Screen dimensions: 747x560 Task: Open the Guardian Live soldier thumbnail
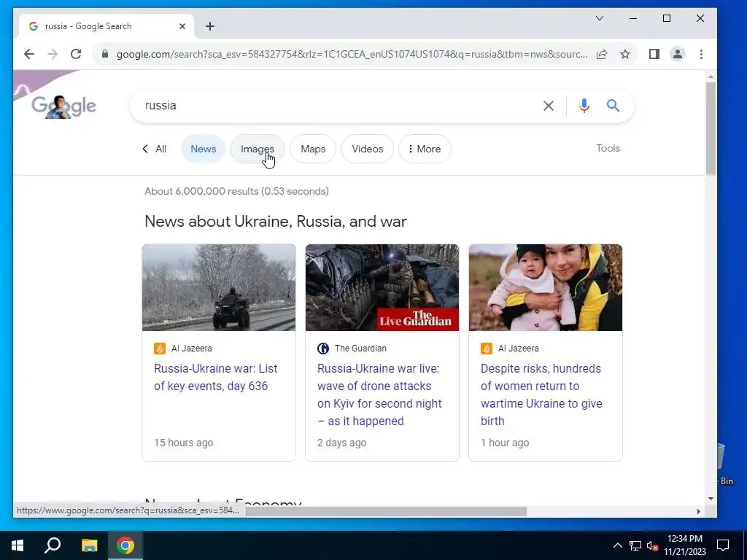point(382,287)
